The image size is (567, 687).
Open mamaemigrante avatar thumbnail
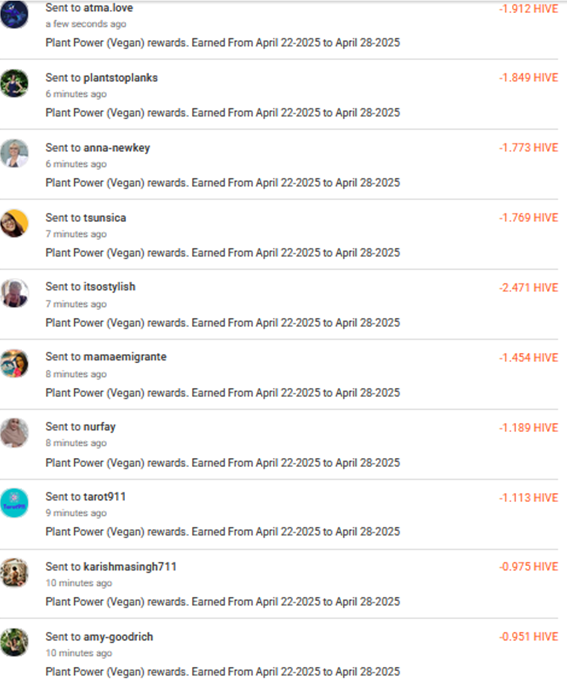tap(14, 363)
